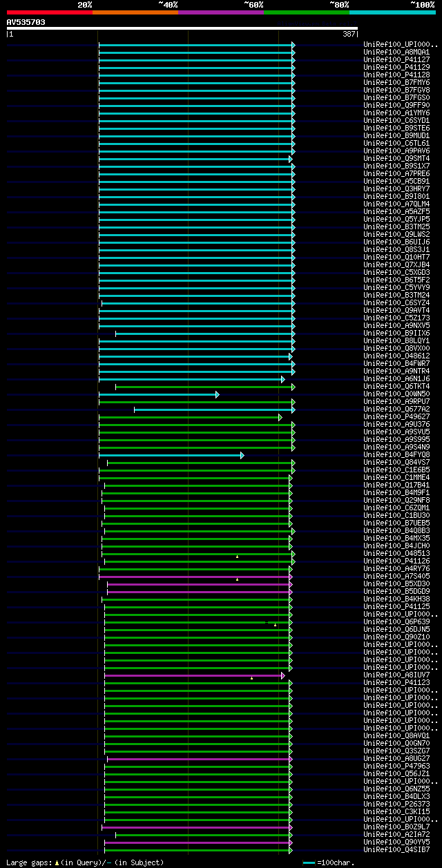
Task: Select the label UniRef100_A7PRE6
Action: point(396,174)
